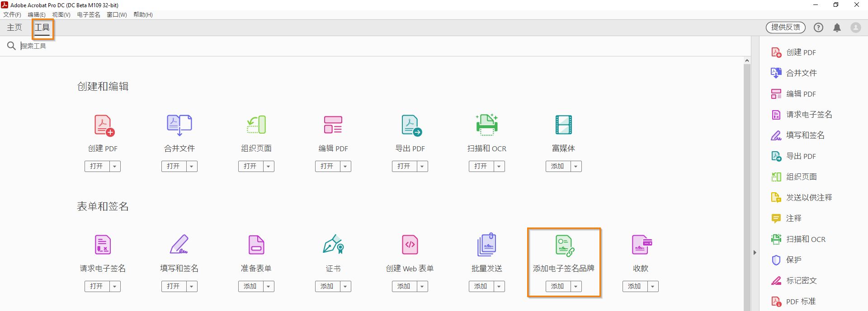This screenshot has width=868, height=311.
Task: Click 打开 button under 填写和签名
Action: click(174, 287)
